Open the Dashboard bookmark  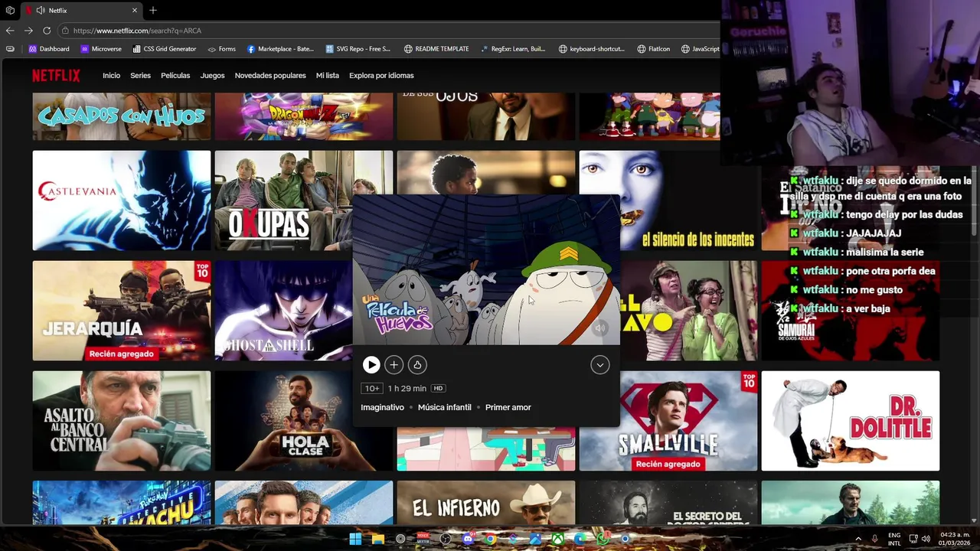coord(49,49)
